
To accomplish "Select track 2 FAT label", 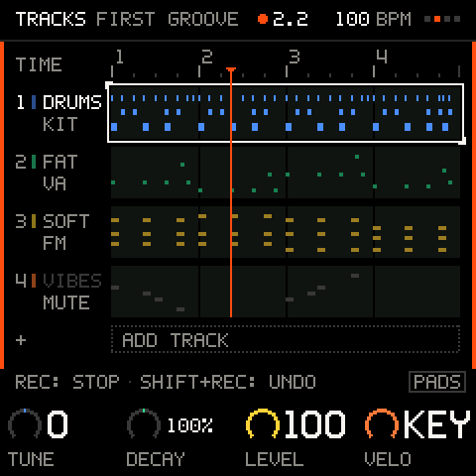I will [60, 162].
